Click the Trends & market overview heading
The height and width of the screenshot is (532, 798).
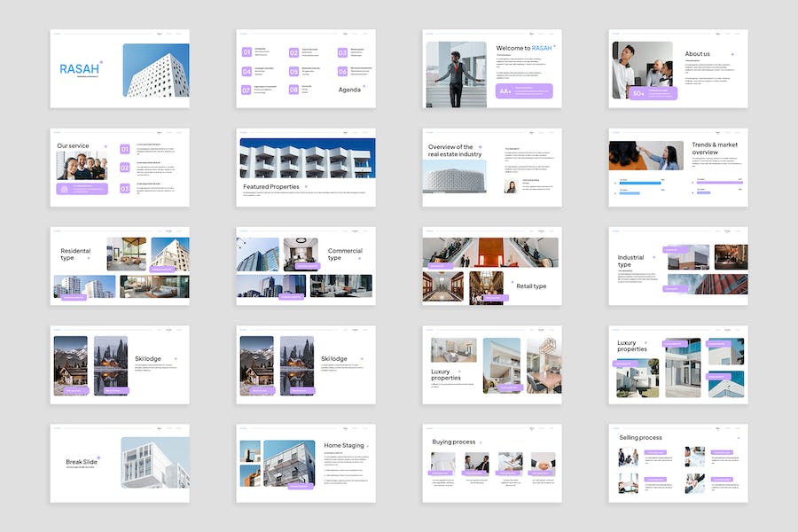[x=715, y=148]
